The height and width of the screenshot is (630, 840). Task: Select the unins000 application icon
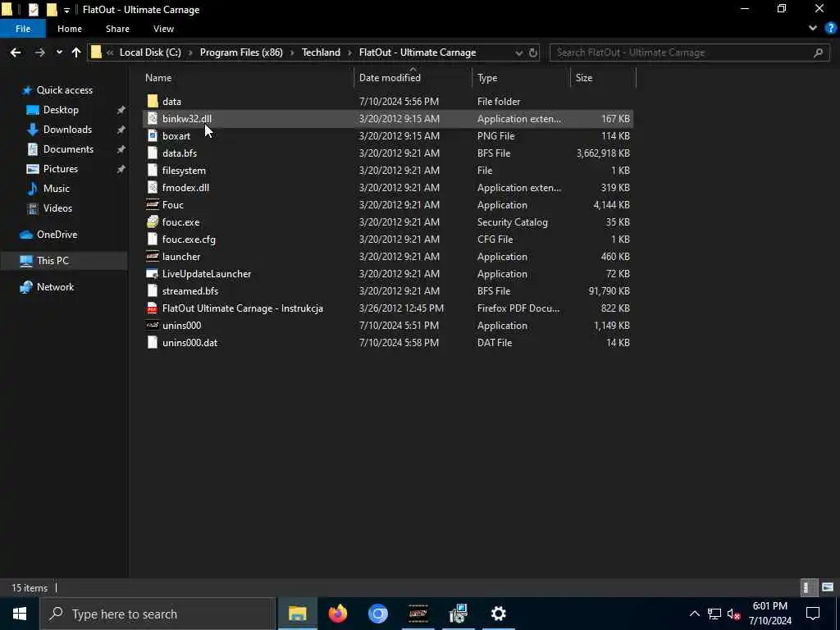pyautogui.click(x=153, y=325)
